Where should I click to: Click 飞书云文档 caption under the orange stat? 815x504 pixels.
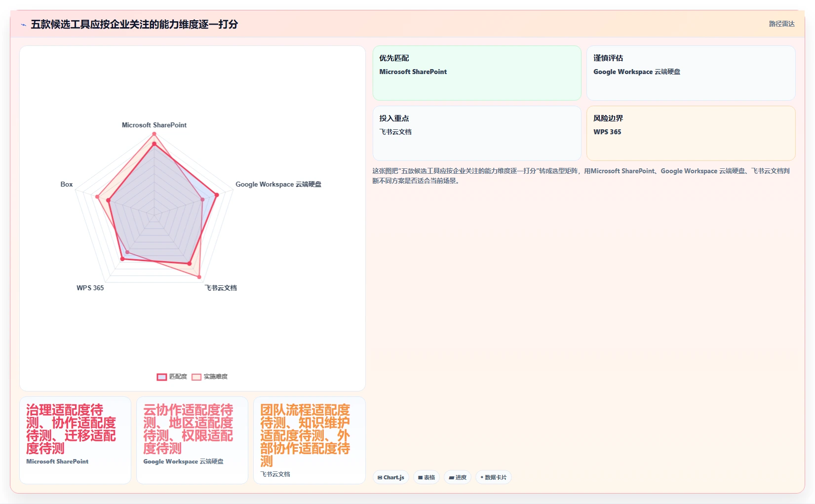point(275,474)
